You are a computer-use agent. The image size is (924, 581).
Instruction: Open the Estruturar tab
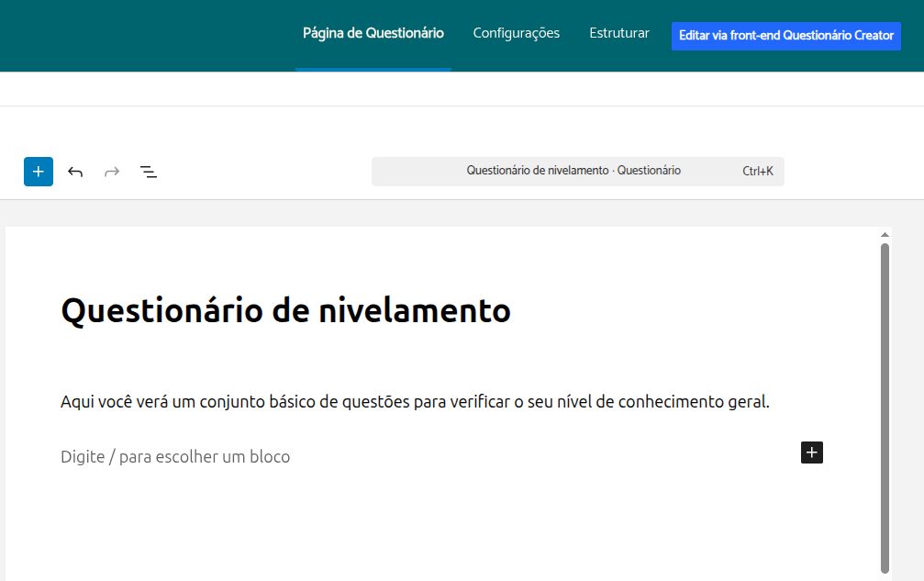(619, 33)
